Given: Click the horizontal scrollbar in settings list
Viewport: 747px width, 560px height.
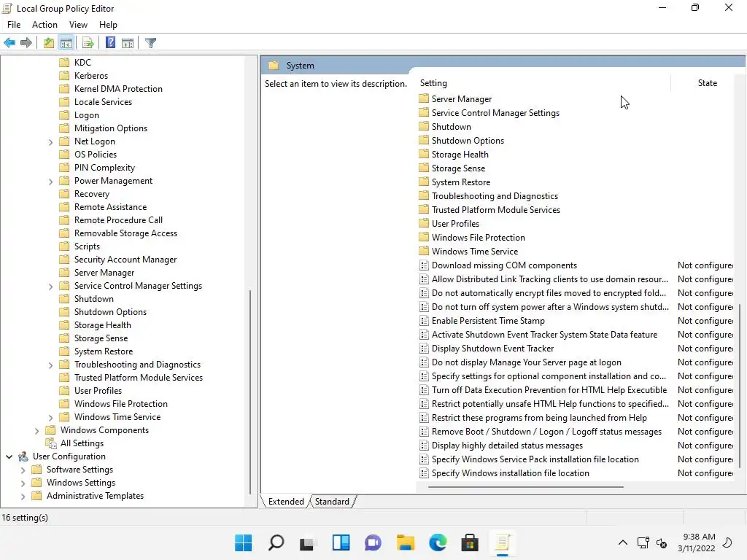Looking at the screenshot, I should click(525, 487).
